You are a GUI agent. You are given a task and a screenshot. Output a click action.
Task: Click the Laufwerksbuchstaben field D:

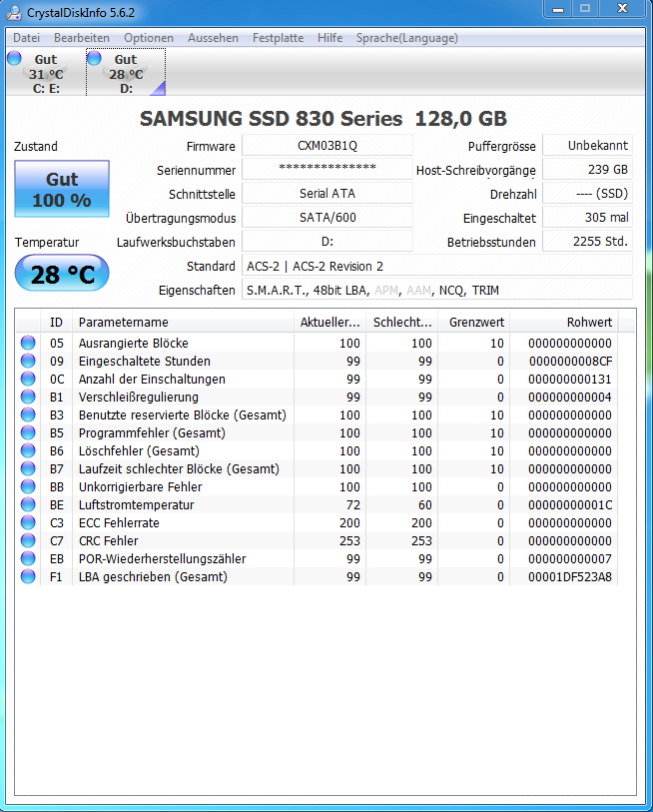click(327, 242)
